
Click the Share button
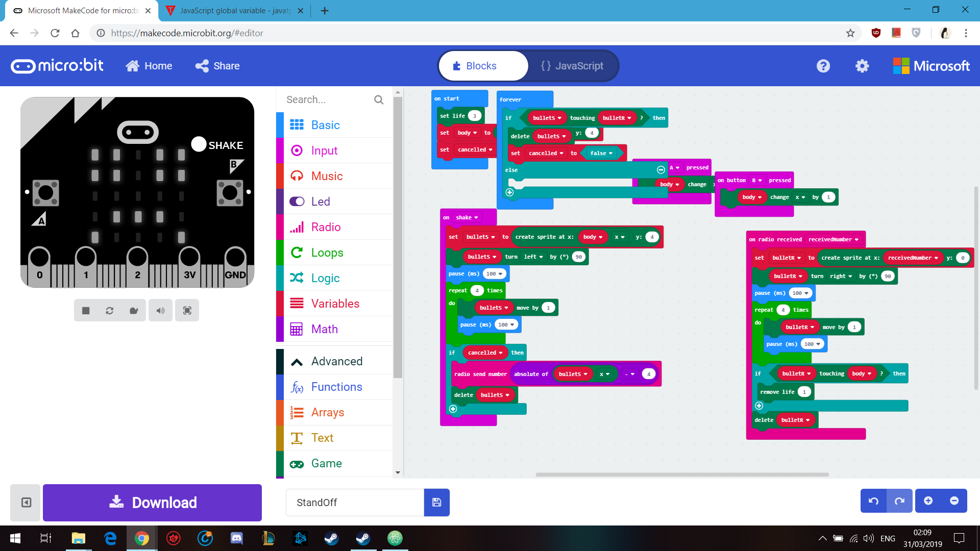[217, 66]
